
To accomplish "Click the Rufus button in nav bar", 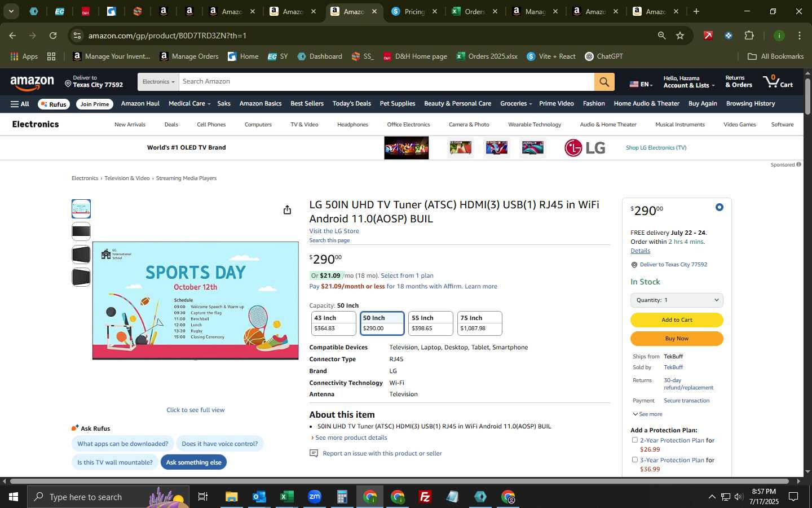I will point(53,104).
